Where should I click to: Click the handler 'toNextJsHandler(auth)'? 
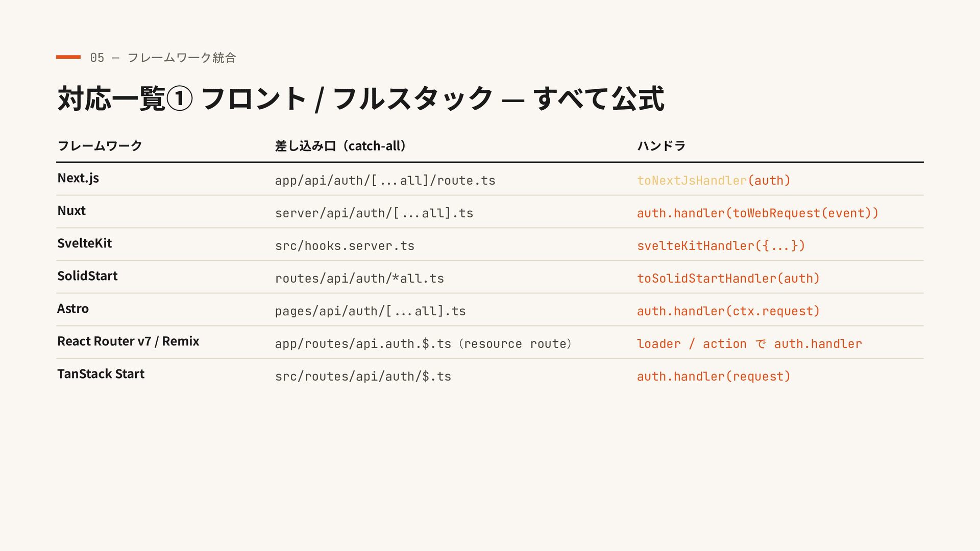pos(714,181)
